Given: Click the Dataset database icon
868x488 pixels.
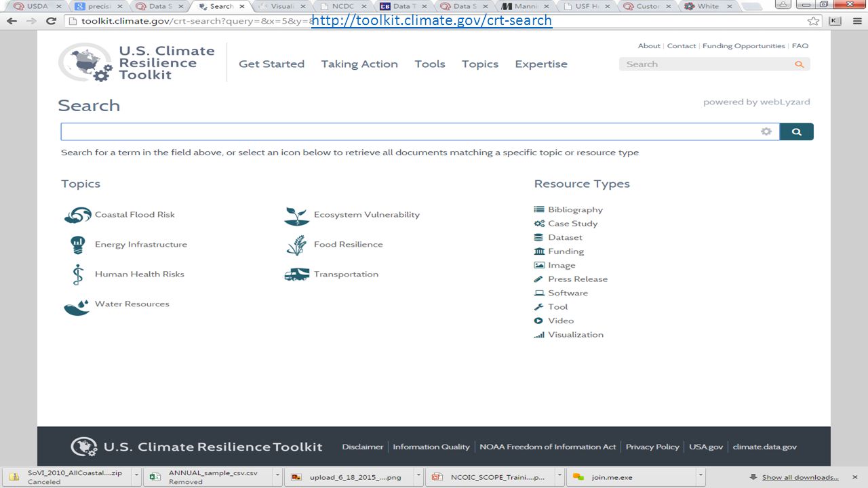Looking at the screenshot, I should (x=539, y=237).
